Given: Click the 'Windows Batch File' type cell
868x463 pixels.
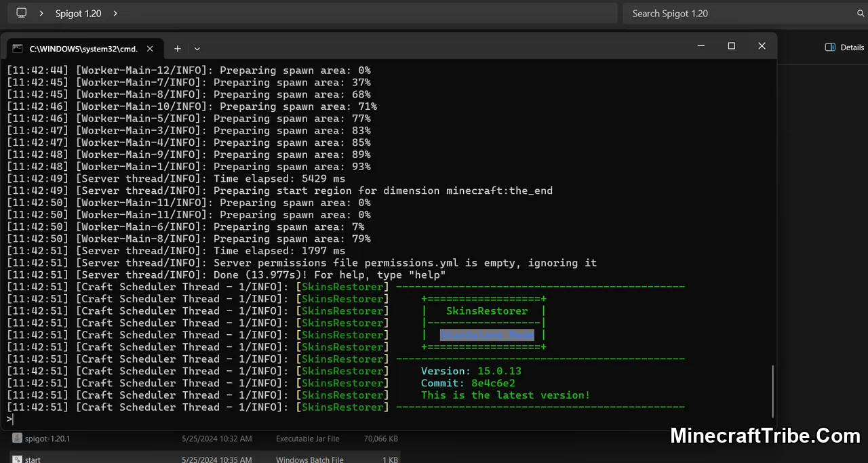Looking at the screenshot, I should point(310,460).
